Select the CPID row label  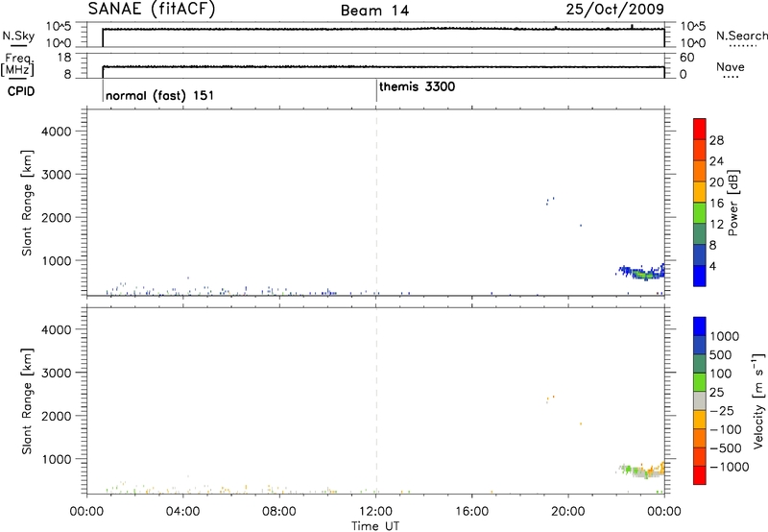coord(21,91)
